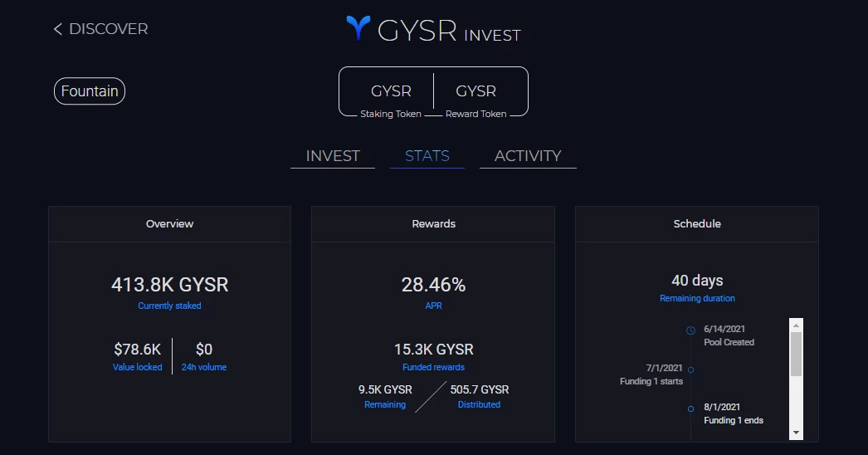Click the 9.5K GYSR remaining amount
This screenshot has width=868, height=455.
point(385,389)
